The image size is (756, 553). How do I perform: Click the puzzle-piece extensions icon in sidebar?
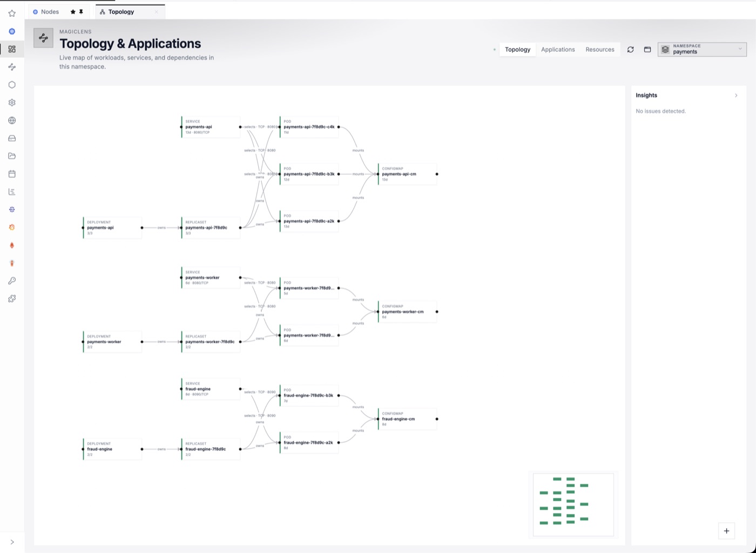click(12, 299)
